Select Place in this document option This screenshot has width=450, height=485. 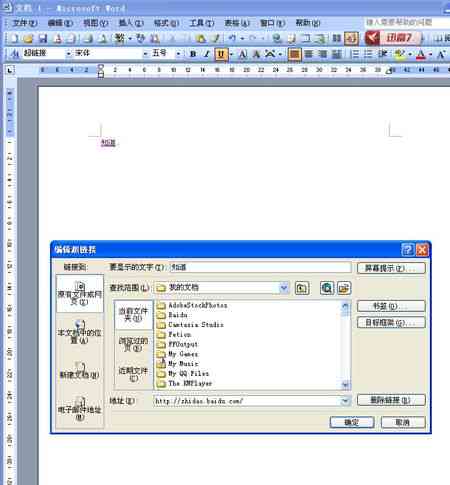coord(80,332)
